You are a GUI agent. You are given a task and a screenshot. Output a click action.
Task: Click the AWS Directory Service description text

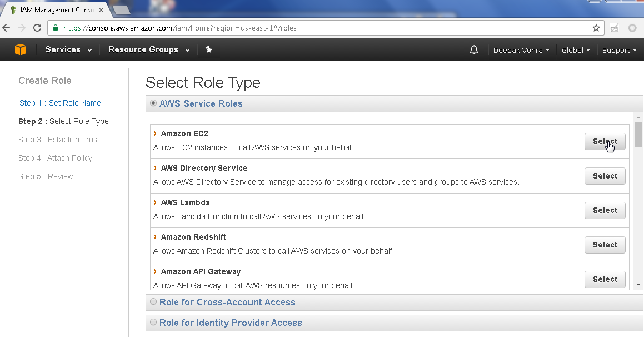click(x=336, y=182)
